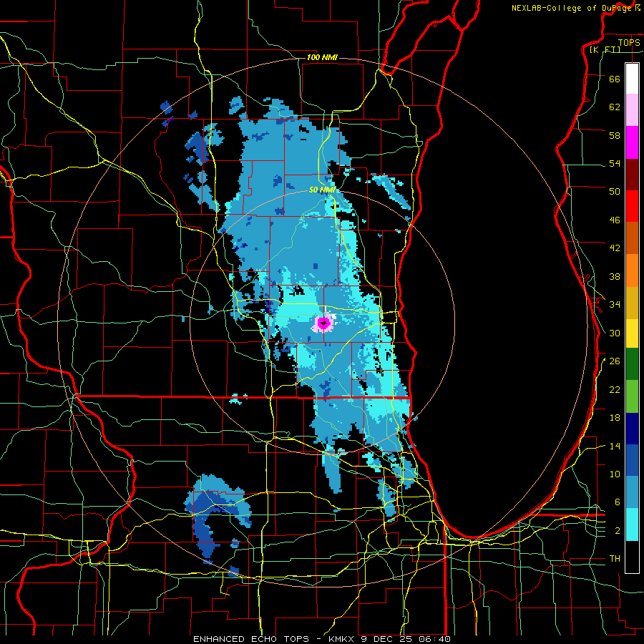This screenshot has width=644, height=644.
Task: Click the '6' legend value
Action: tap(618, 502)
